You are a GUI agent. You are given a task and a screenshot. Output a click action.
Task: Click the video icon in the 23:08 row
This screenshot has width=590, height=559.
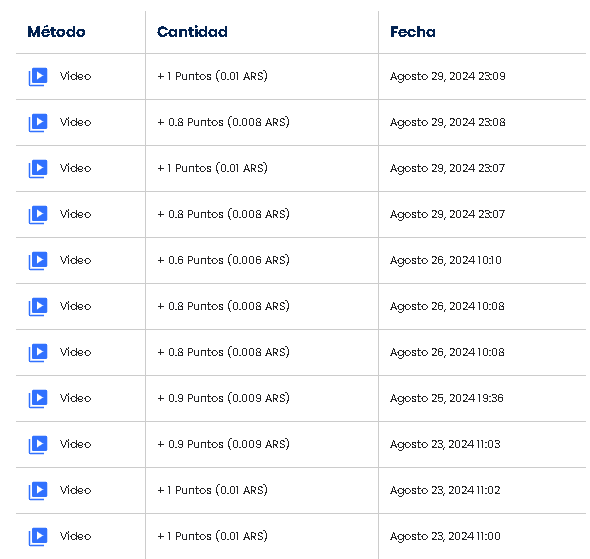[38, 123]
